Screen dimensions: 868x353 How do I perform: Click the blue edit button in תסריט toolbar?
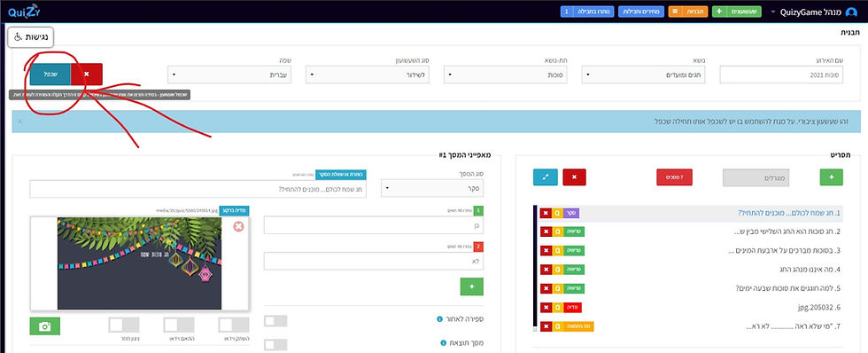pos(545,177)
